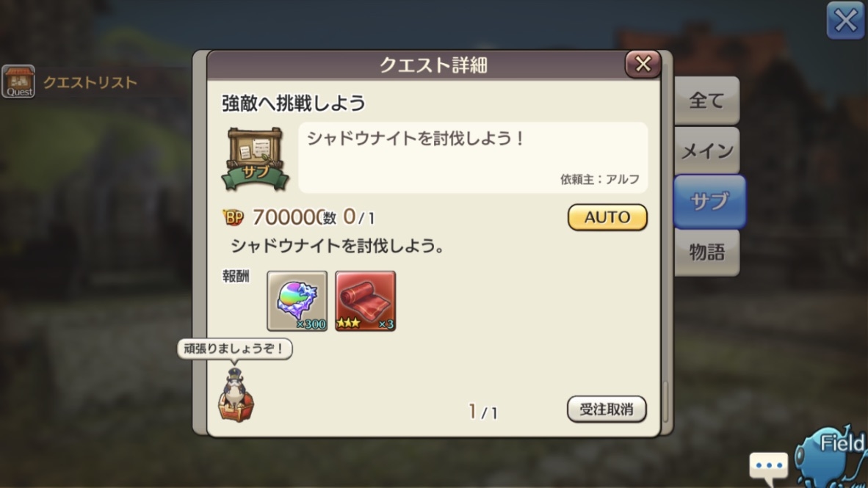Viewport: 868px width, 488px height.
Task: Toggle the AUTO button
Action: 607,217
